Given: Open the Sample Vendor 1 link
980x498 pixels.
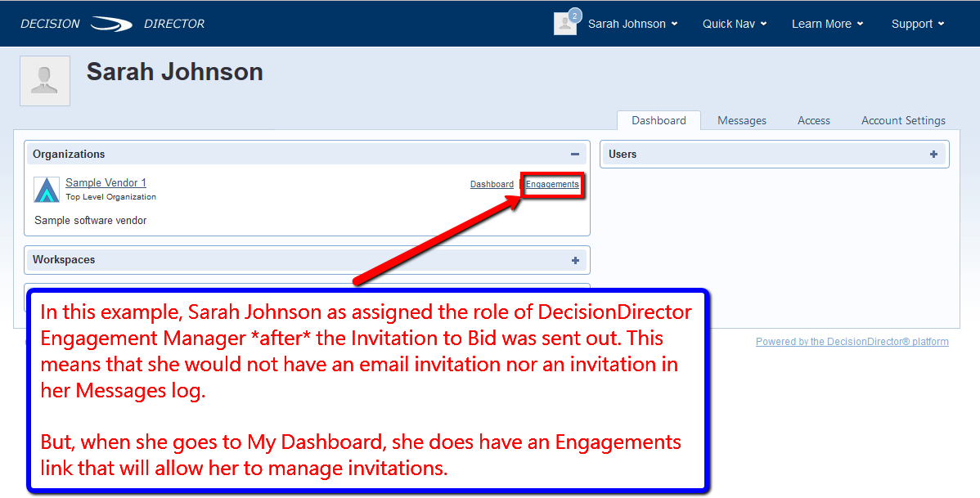Looking at the screenshot, I should coord(106,182).
